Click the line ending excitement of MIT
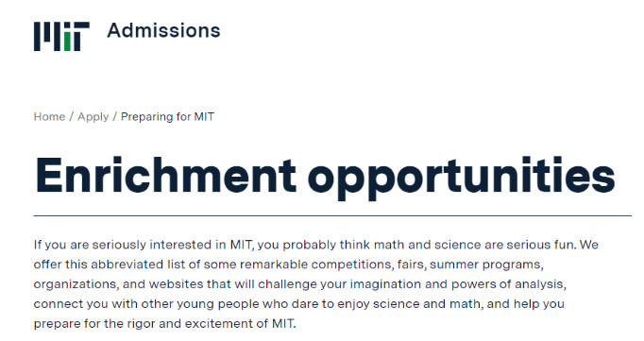The image size is (644, 341). (x=164, y=324)
